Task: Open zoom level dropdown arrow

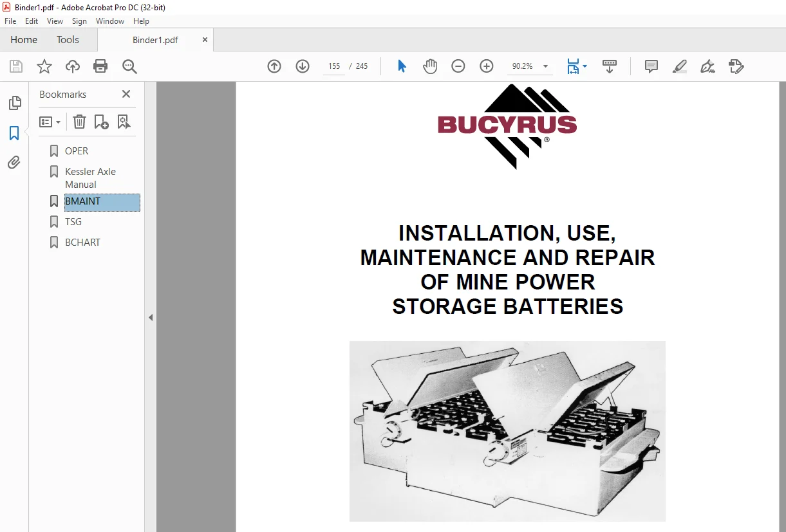Action: 545,66
